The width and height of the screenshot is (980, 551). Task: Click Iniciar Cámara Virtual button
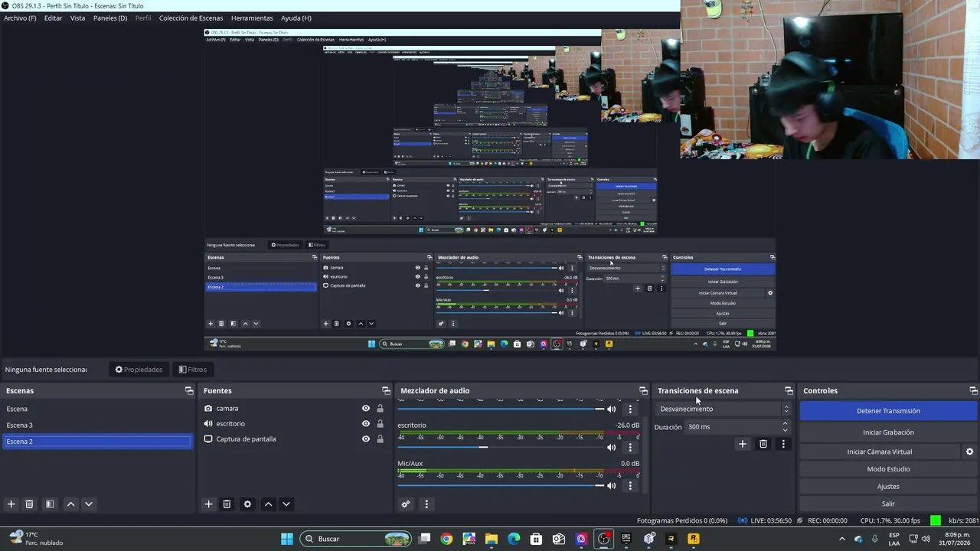click(x=880, y=452)
